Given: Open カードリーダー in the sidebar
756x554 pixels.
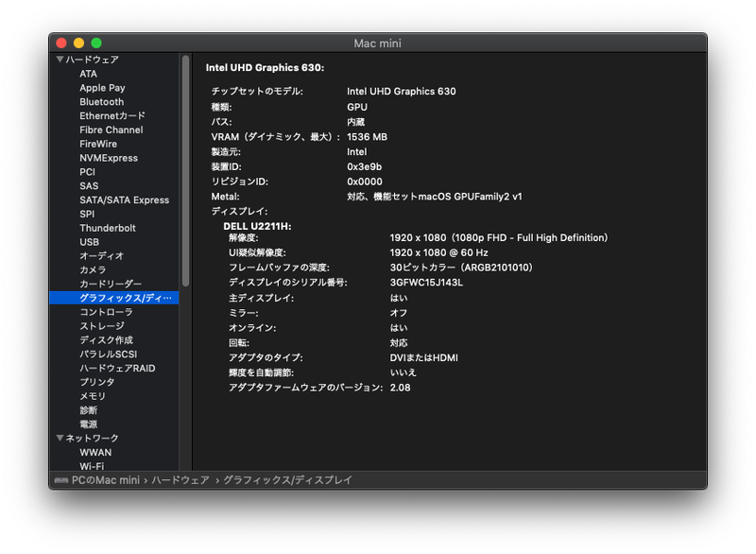Looking at the screenshot, I should pos(111,284).
